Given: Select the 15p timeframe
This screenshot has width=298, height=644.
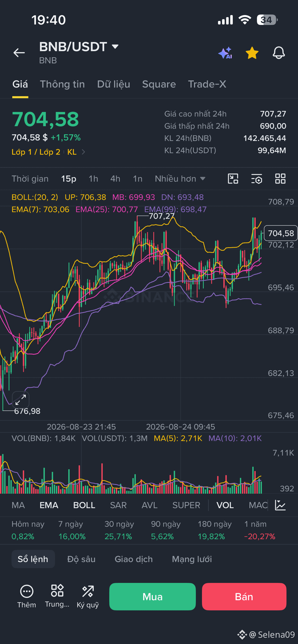Looking at the screenshot, I should tap(68, 179).
